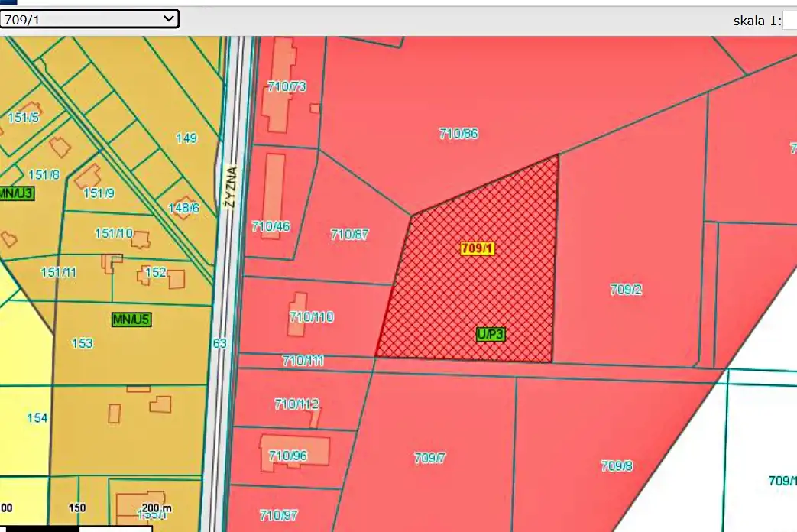Select parcel 709/8 on the map

617,466
